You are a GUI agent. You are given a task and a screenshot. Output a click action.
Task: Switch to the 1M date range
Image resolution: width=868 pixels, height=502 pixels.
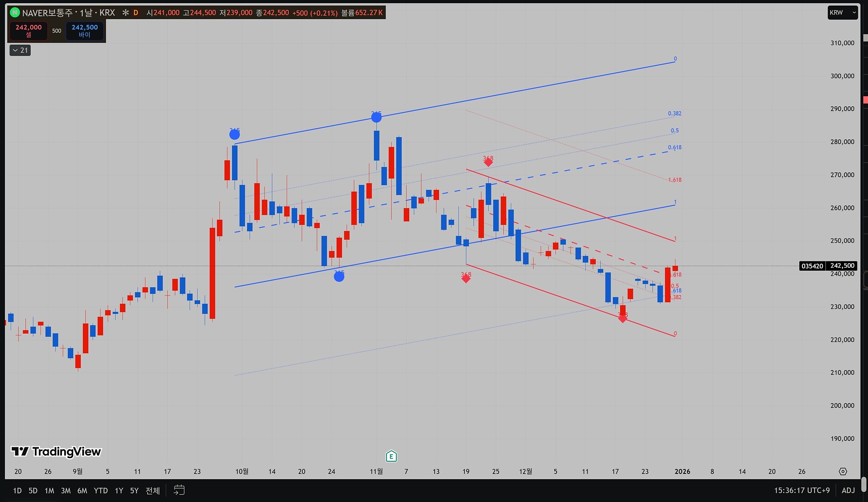49,491
